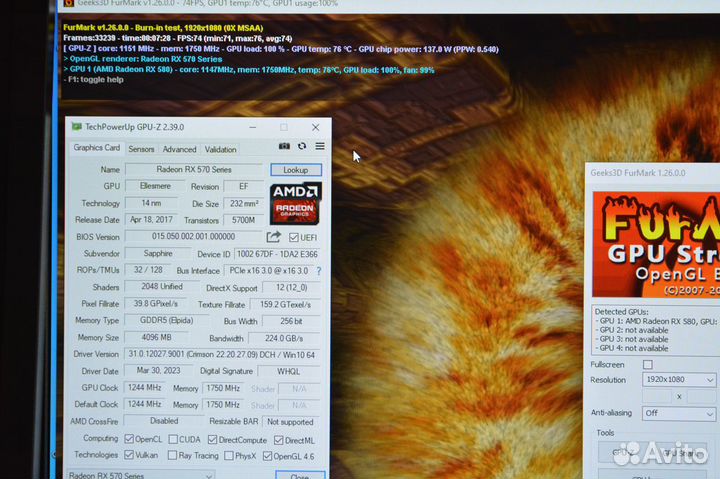Select the Validation tab

221,149
